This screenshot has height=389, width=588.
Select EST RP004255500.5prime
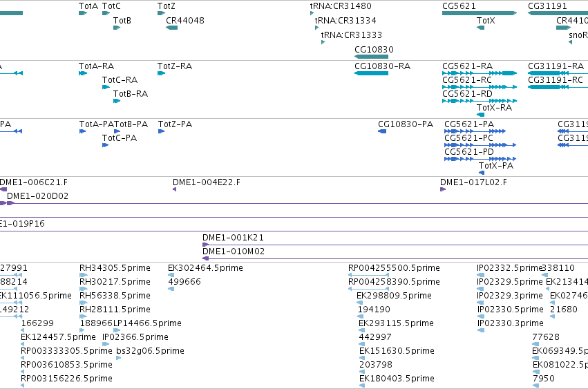coord(394,268)
